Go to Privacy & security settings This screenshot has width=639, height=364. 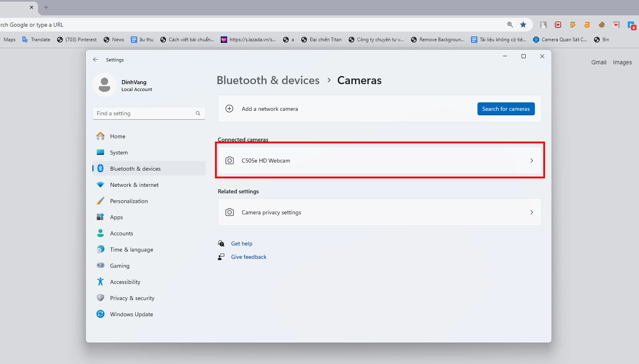132,298
